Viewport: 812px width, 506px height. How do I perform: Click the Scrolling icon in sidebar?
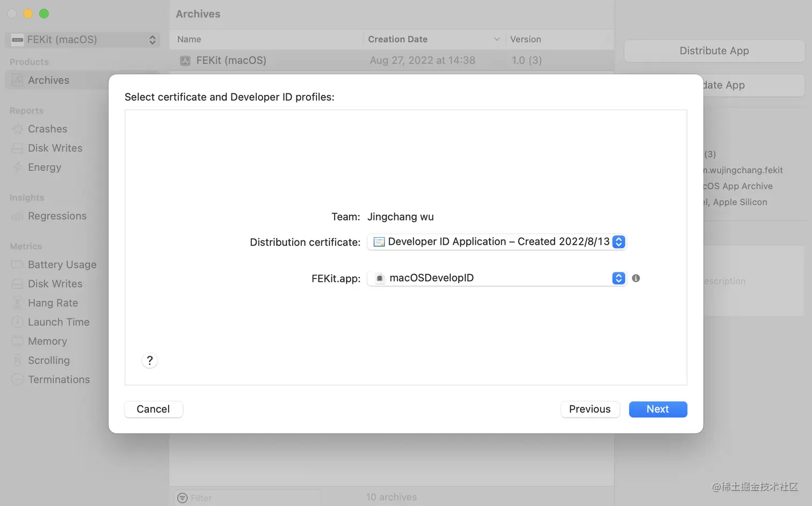pyautogui.click(x=18, y=361)
